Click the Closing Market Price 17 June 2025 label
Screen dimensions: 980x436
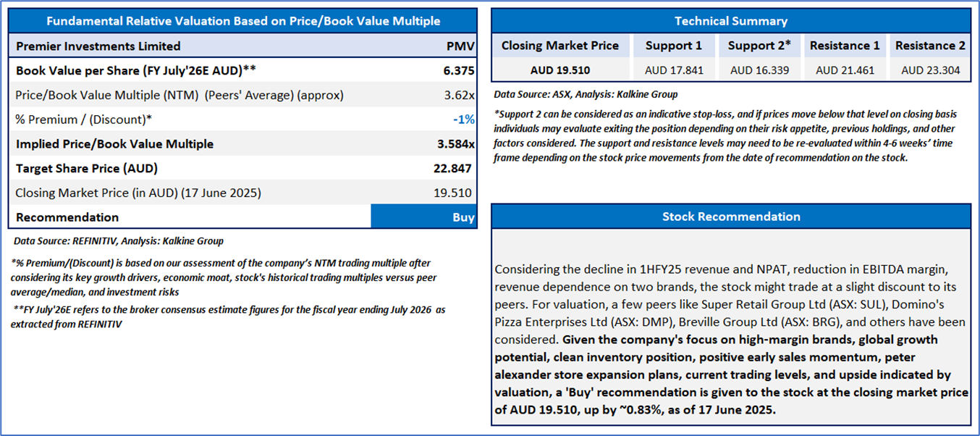[x=138, y=193]
